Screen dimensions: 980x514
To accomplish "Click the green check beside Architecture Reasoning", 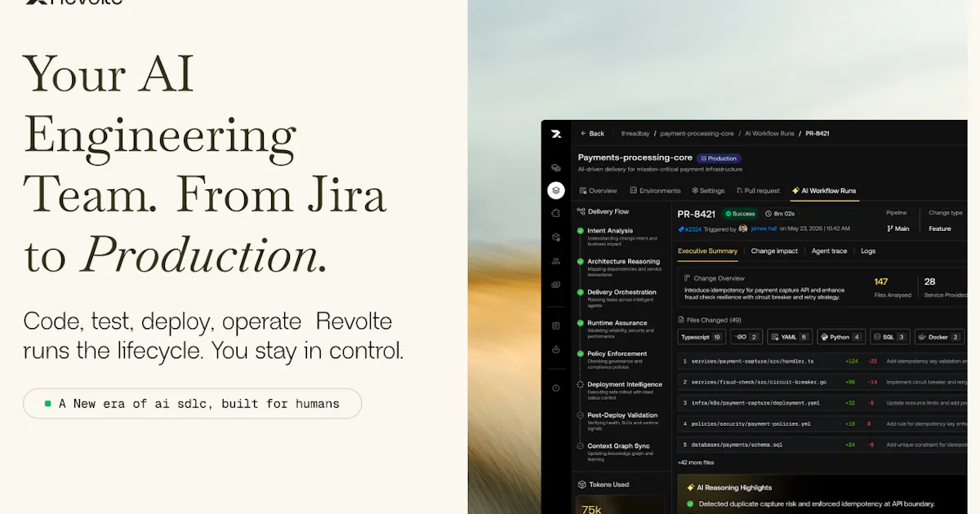I will pyautogui.click(x=581, y=262).
